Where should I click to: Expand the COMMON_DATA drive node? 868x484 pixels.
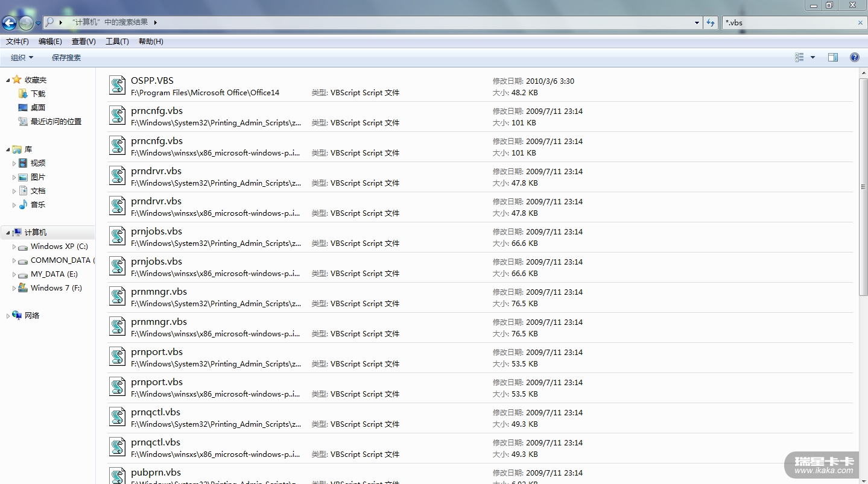click(14, 260)
